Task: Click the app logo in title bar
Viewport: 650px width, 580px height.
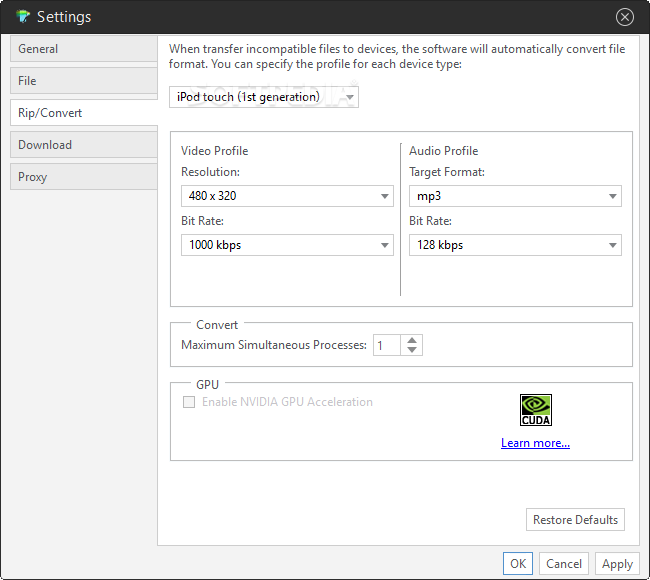Action: (x=23, y=17)
